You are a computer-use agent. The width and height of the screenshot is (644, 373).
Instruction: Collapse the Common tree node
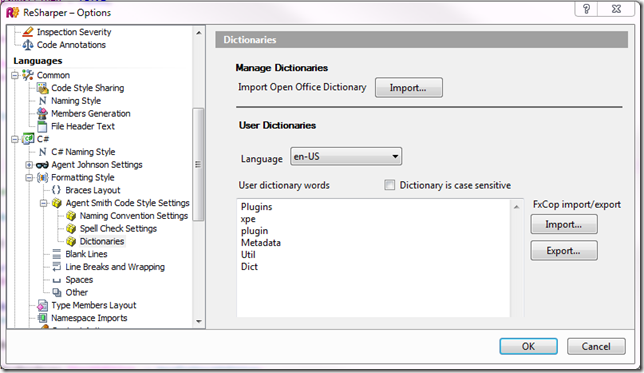(x=15, y=75)
